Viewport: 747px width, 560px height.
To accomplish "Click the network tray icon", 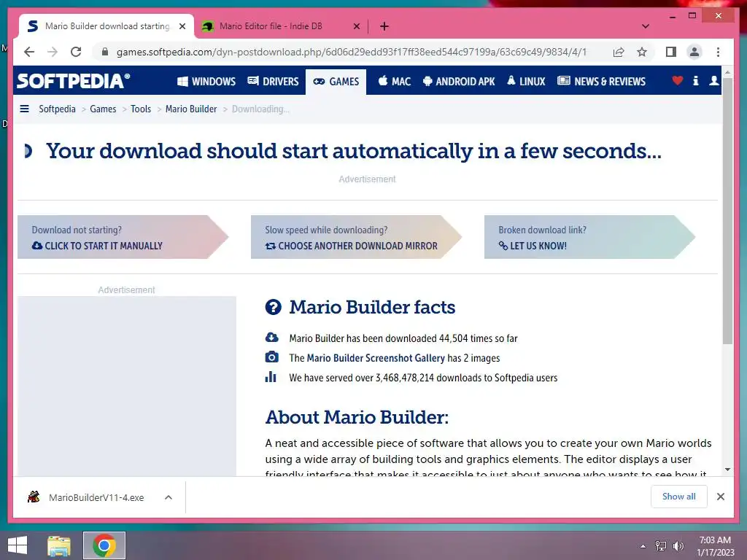I will point(661,546).
